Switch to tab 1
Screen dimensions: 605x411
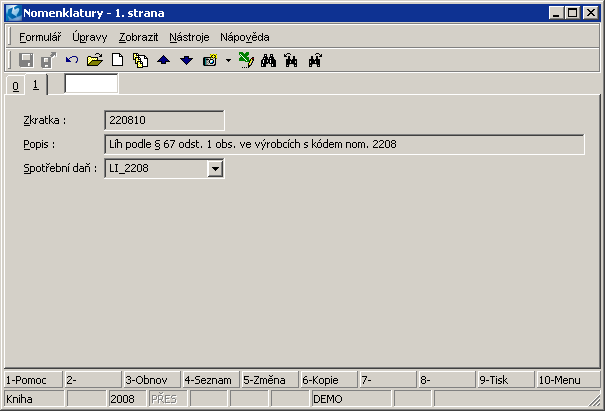point(35,84)
